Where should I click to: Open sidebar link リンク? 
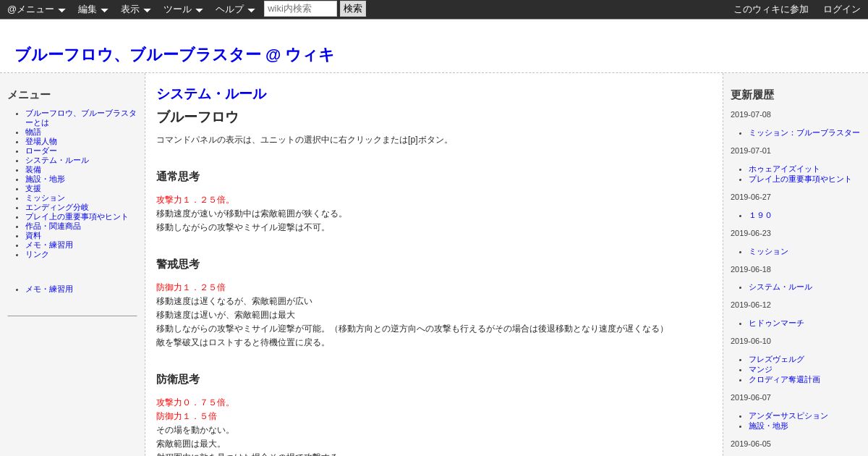click(x=37, y=255)
